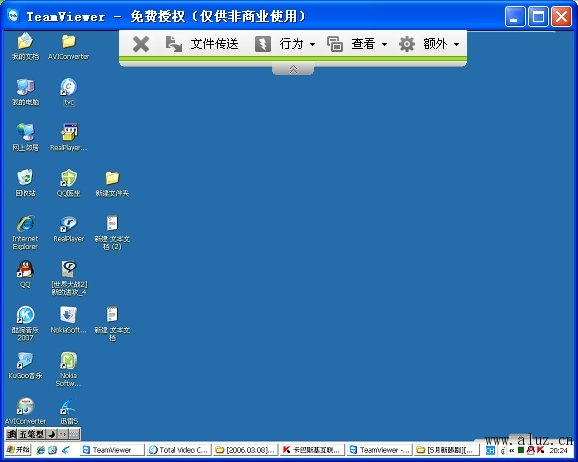This screenshot has height=462, width=578.
Task: Click the TeamViewer logo in the title bar
Action: (x=13, y=16)
